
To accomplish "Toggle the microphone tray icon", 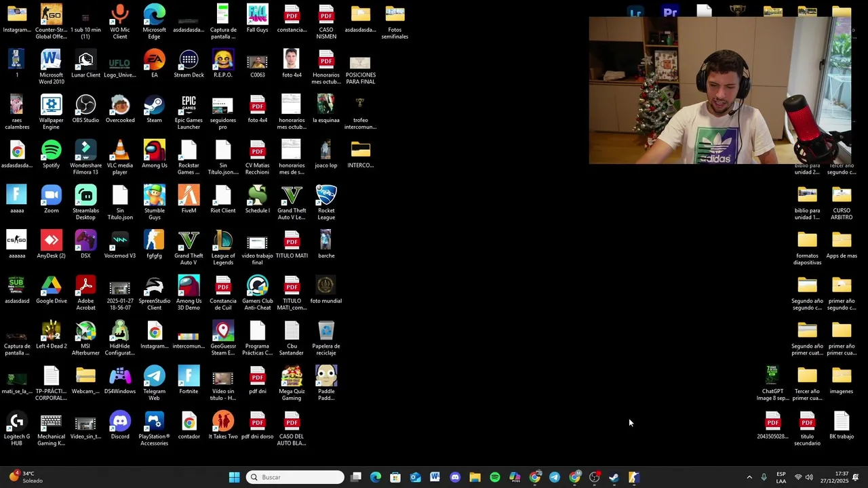I will [x=764, y=477].
